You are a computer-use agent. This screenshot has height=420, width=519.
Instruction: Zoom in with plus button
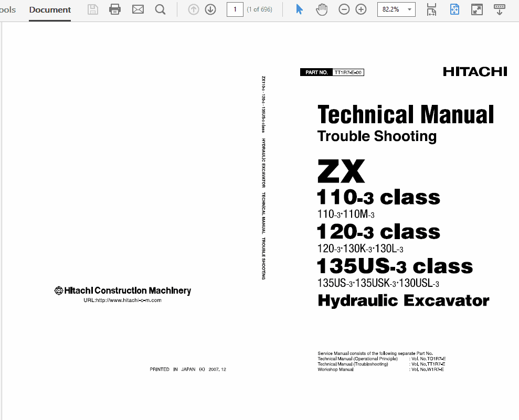pyautogui.click(x=361, y=9)
